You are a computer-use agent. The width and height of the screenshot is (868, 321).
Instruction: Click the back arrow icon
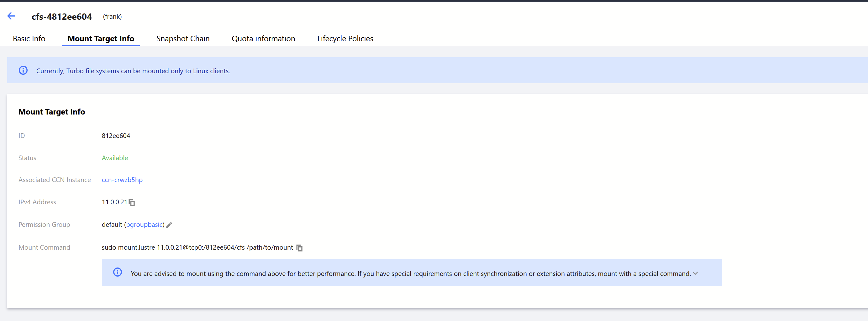tap(11, 16)
